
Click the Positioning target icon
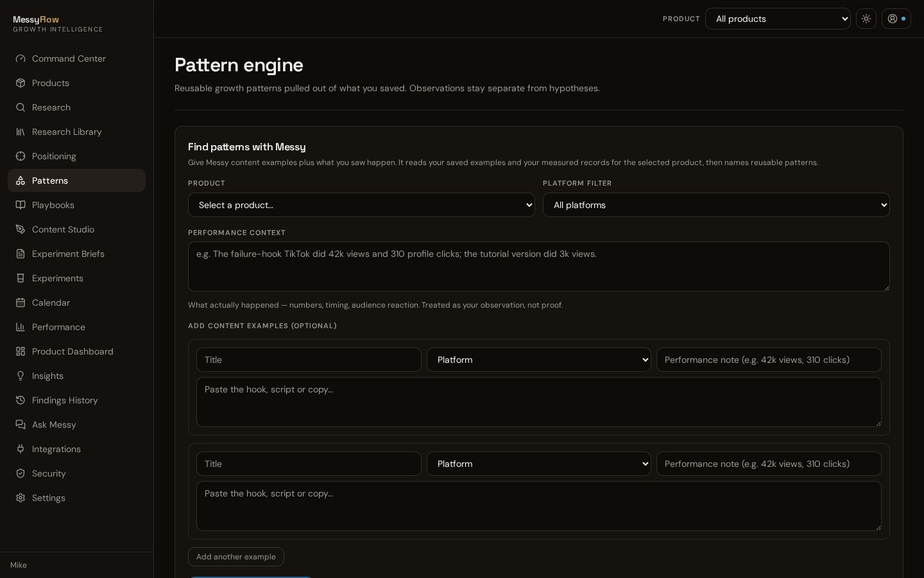click(21, 156)
